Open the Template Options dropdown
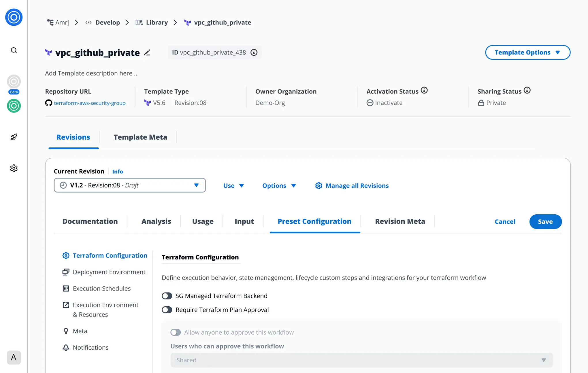The height and width of the screenshot is (373, 588). 527,53
